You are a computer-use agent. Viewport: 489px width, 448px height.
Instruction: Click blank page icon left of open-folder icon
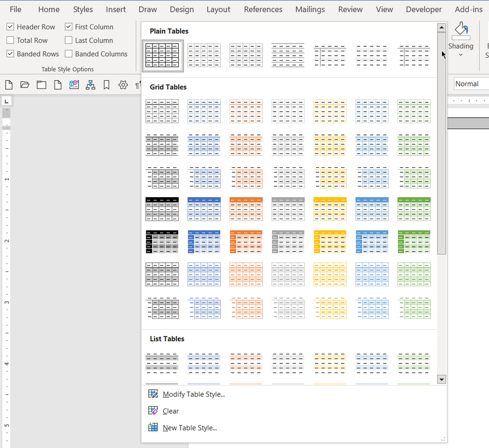(9, 85)
